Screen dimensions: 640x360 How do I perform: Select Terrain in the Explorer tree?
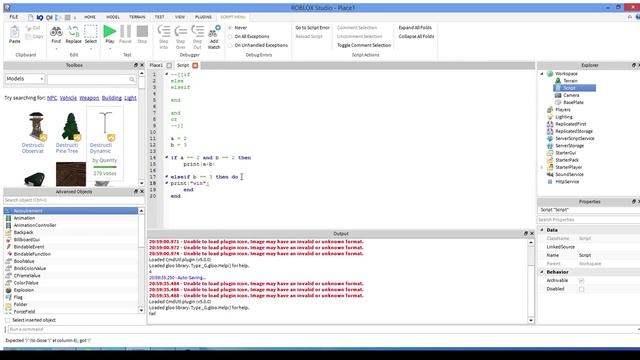pyautogui.click(x=570, y=81)
